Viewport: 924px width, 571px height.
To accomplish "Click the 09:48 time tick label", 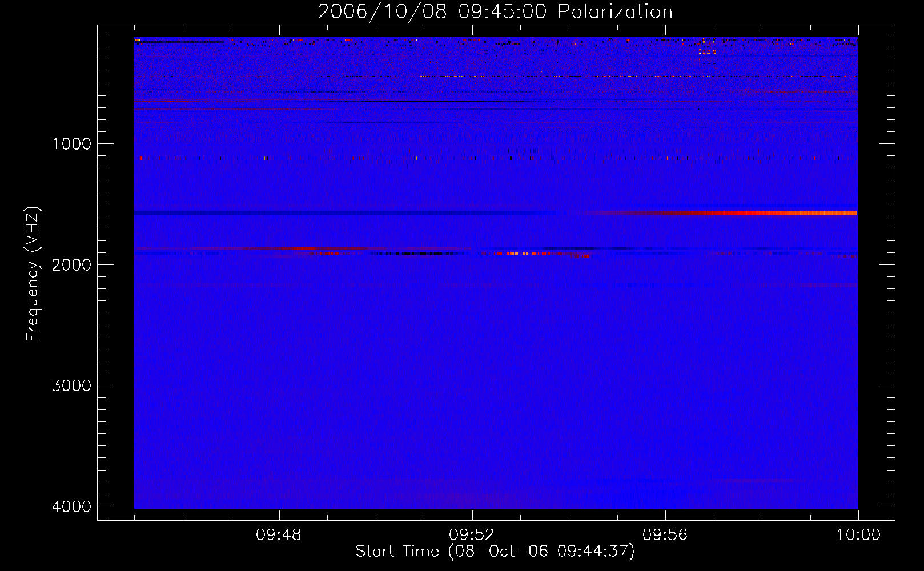I will [279, 535].
